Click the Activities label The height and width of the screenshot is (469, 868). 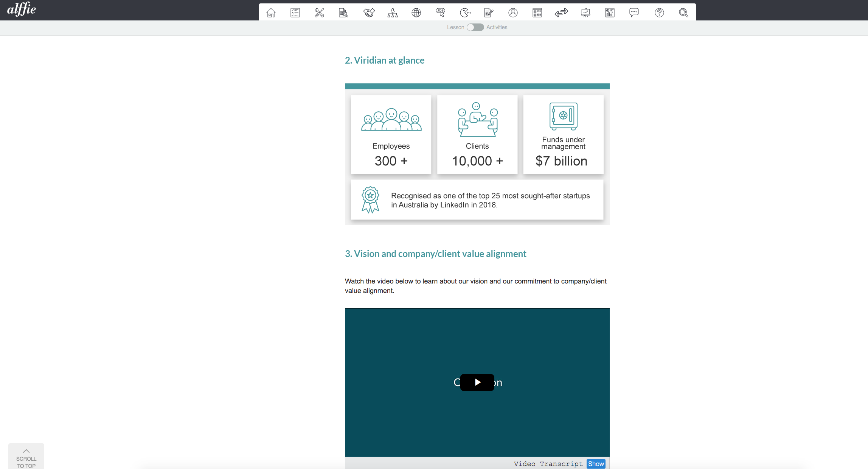coord(497,27)
